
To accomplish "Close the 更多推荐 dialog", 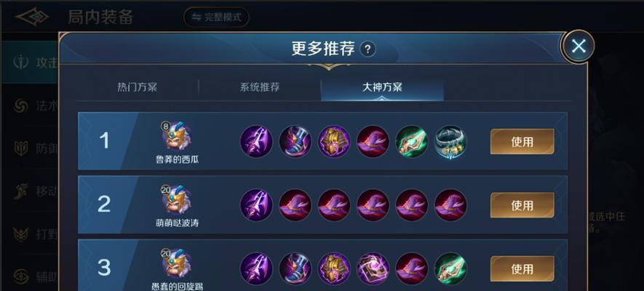I will coord(579,47).
